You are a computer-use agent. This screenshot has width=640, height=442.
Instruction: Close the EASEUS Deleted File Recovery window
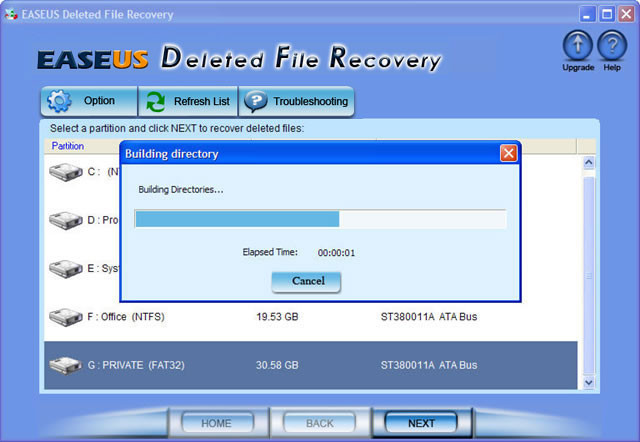(626, 15)
